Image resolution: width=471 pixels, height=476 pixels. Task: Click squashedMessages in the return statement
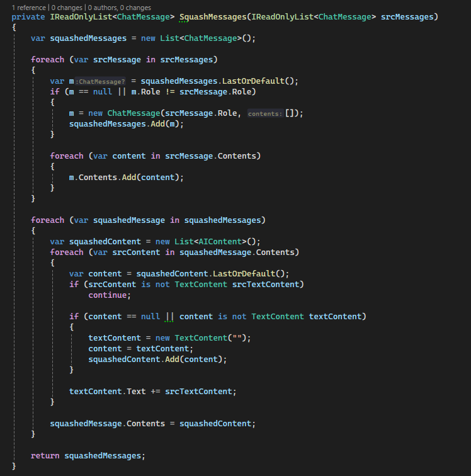103,456
